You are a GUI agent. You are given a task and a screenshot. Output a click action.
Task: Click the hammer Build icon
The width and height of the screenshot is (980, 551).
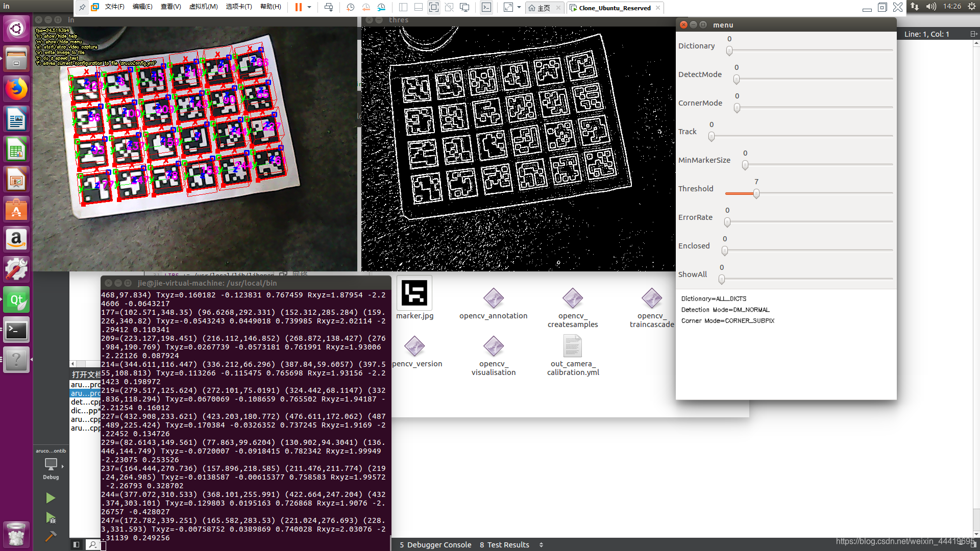click(51, 536)
